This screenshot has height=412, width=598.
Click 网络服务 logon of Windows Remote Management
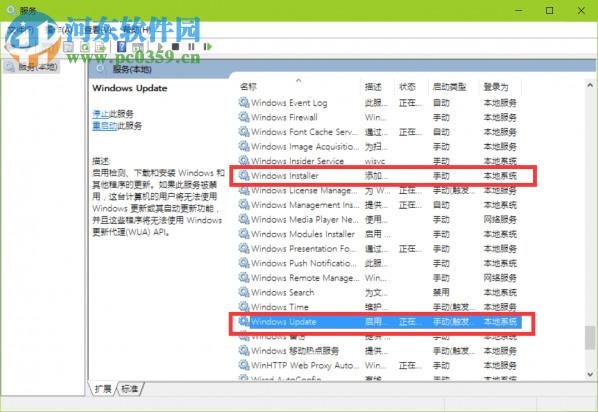[x=500, y=278]
